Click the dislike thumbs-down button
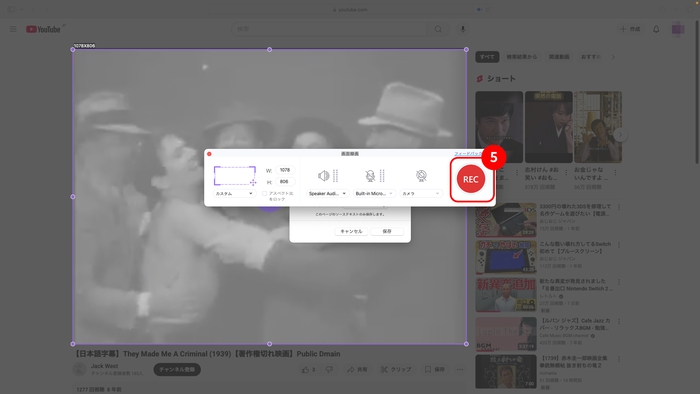This screenshot has height=394, width=700. [x=329, y=369]
